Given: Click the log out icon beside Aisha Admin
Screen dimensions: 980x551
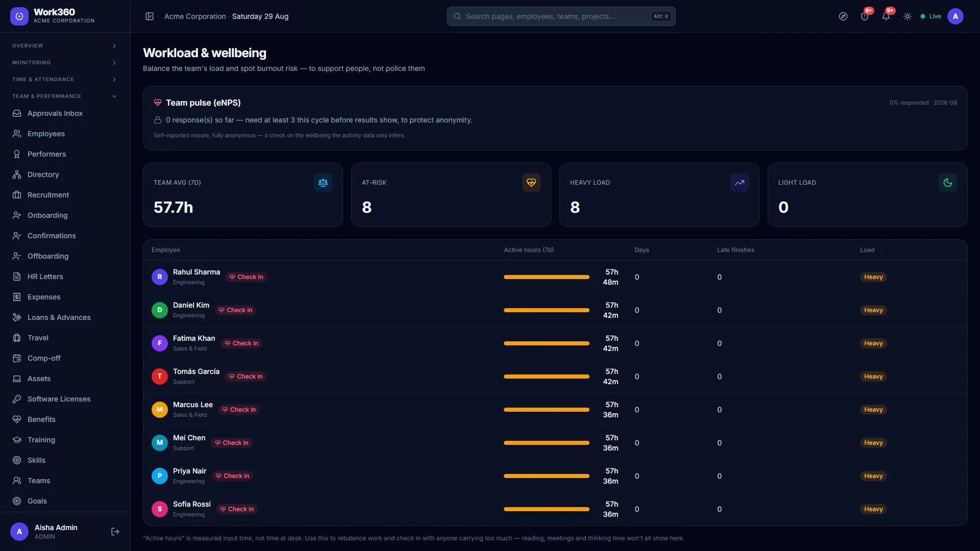Looking at the screenshot, I should [x=115, y=532].
